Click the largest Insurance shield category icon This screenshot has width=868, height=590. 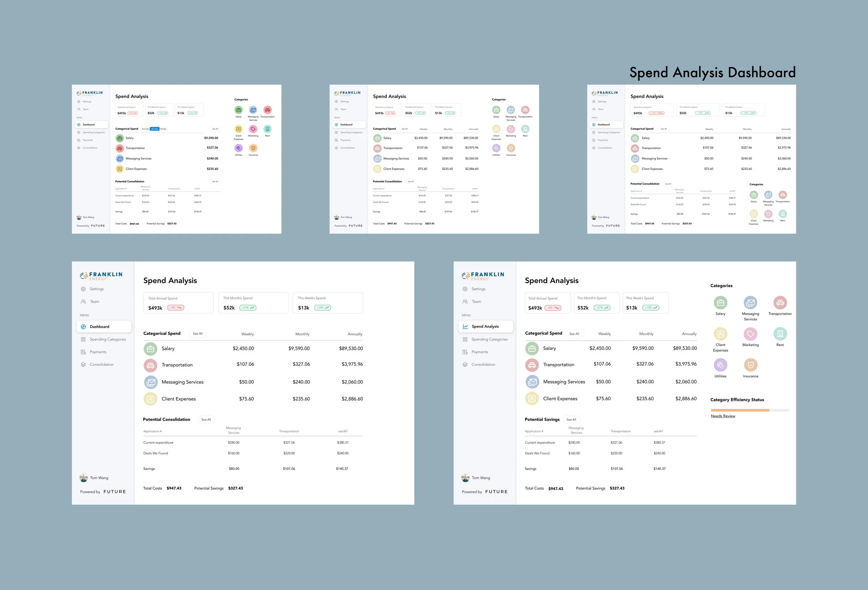tap(750, 365)
